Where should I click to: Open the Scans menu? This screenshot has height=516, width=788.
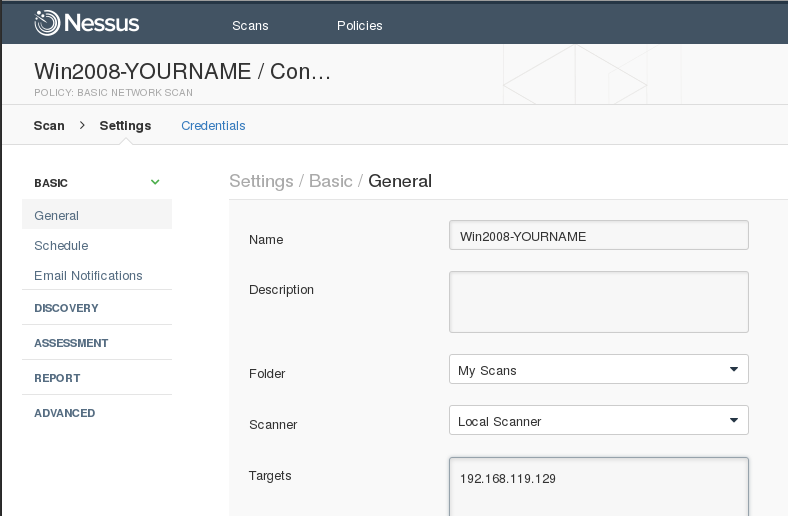click(250, 25)
